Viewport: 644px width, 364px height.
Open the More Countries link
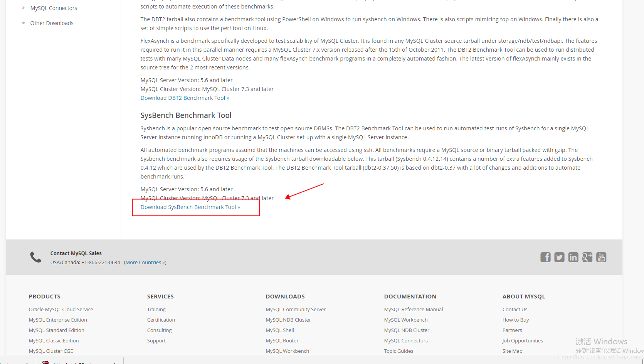coord(145,263)
